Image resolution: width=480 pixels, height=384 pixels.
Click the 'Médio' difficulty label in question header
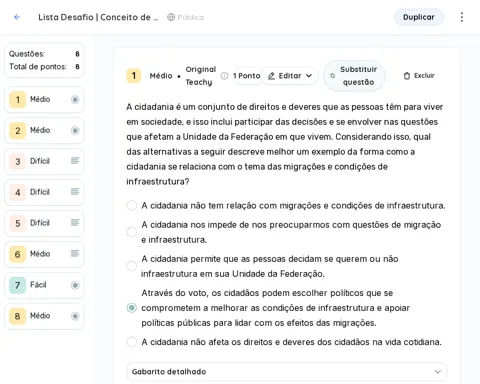[x=161, y=76]
